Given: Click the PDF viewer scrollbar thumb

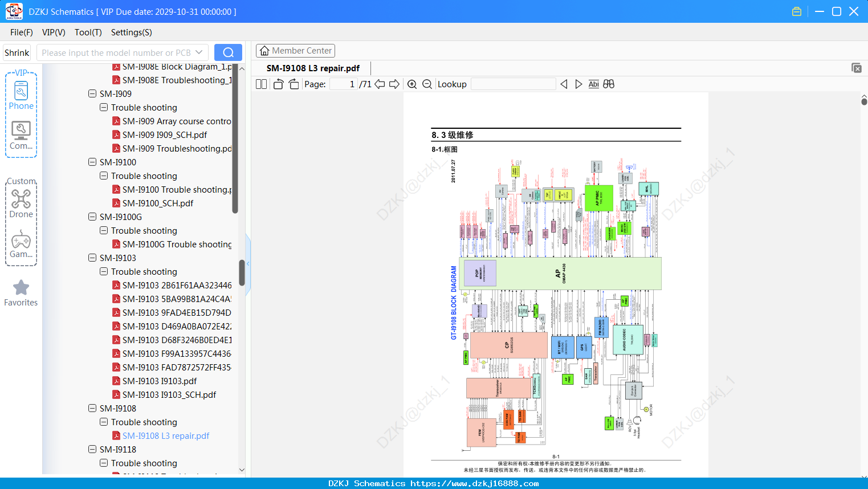Looking at the screenshot, I should click(864, 102).
